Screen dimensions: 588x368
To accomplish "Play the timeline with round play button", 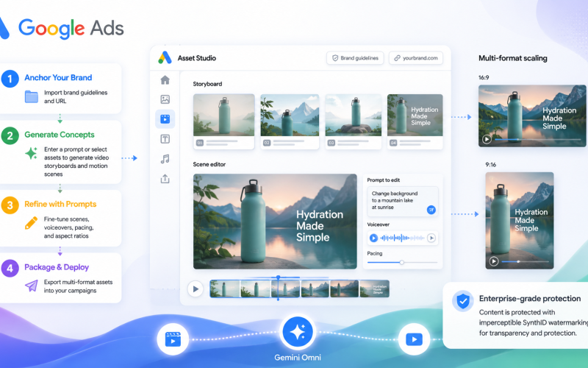I will pyautogui.click(x=196, y=289).
